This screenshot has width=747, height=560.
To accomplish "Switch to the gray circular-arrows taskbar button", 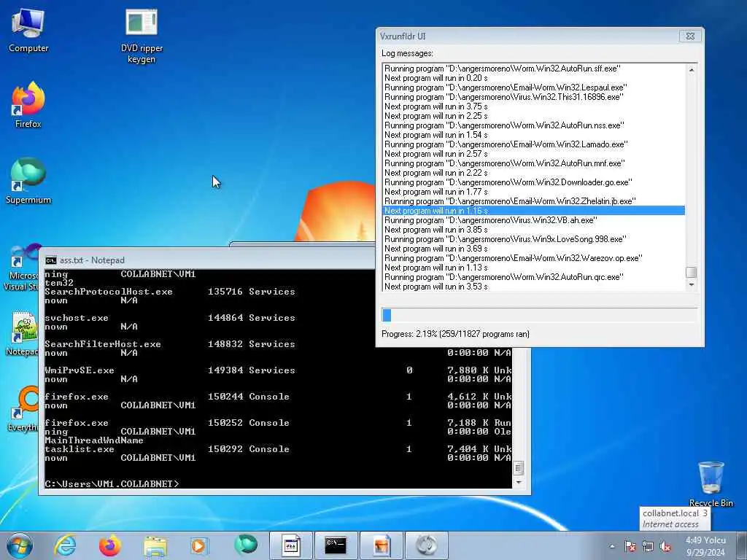I will 426,545.
